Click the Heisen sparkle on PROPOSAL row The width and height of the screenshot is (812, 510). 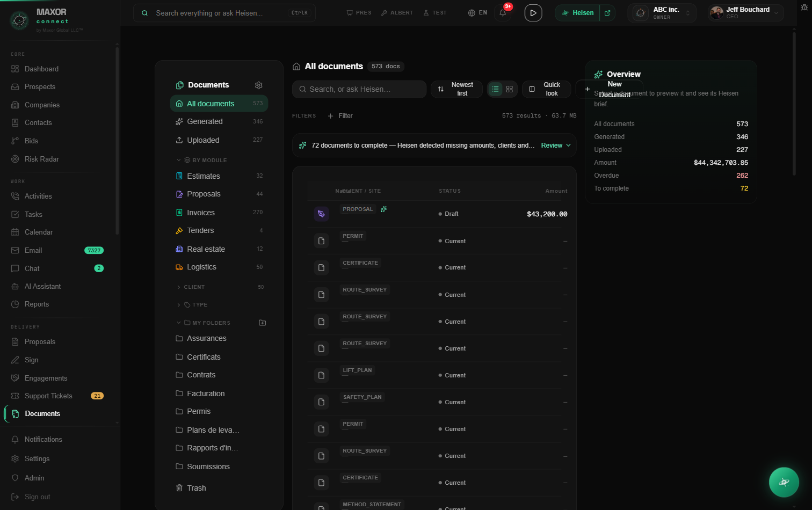tap(383, 209)
